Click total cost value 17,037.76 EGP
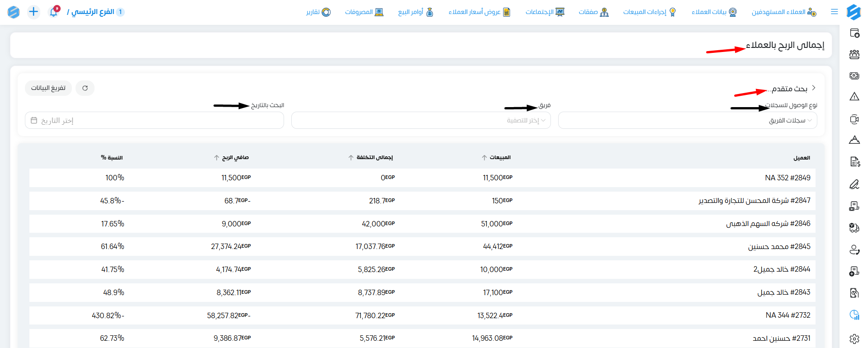 pyautogui.click(x=375, y=246)
